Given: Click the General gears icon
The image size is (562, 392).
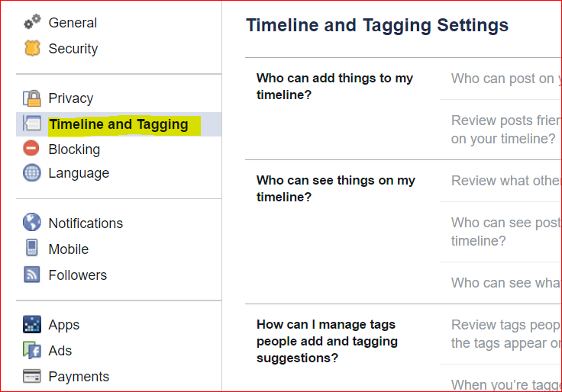Looking at the screenshot, I should 32,23.
